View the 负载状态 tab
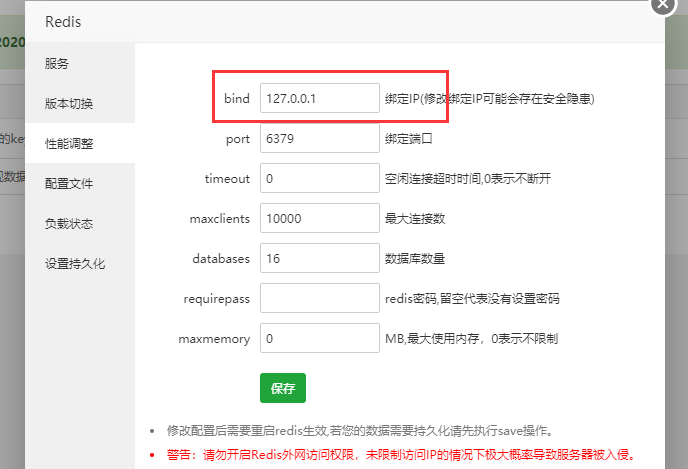Screen dimensions: 688x469 (80, 223)
